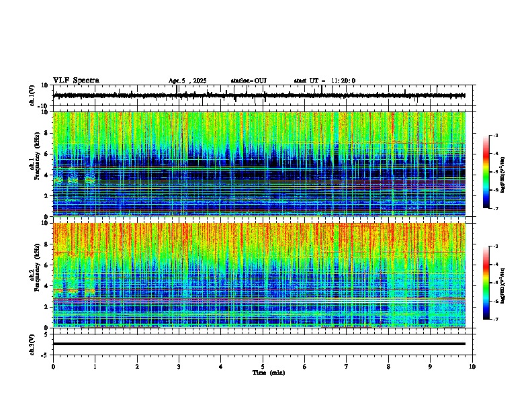
Task: Click the date label "Apr. 5 , 2025"
Action: point(187,81)
